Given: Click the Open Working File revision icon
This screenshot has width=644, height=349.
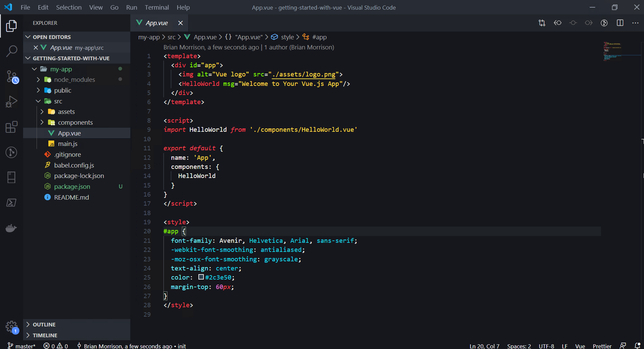Looking at the screenshot, I should click(573, 23).
